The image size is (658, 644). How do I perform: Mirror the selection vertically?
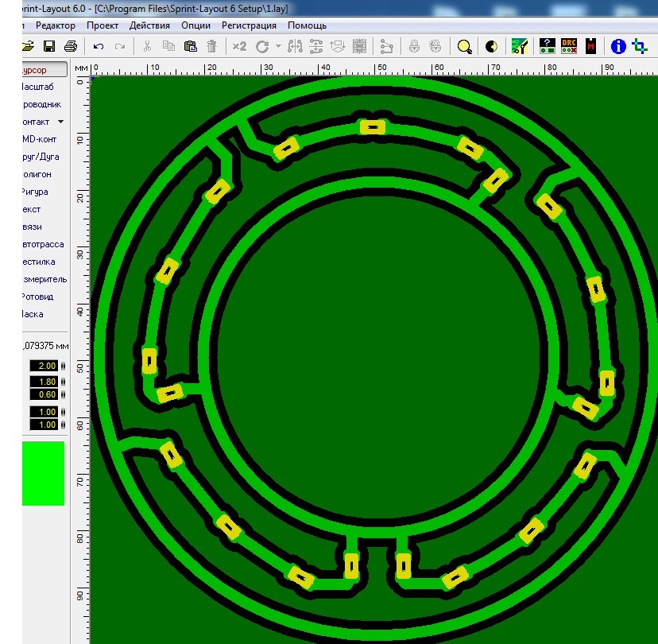point(316,46)
